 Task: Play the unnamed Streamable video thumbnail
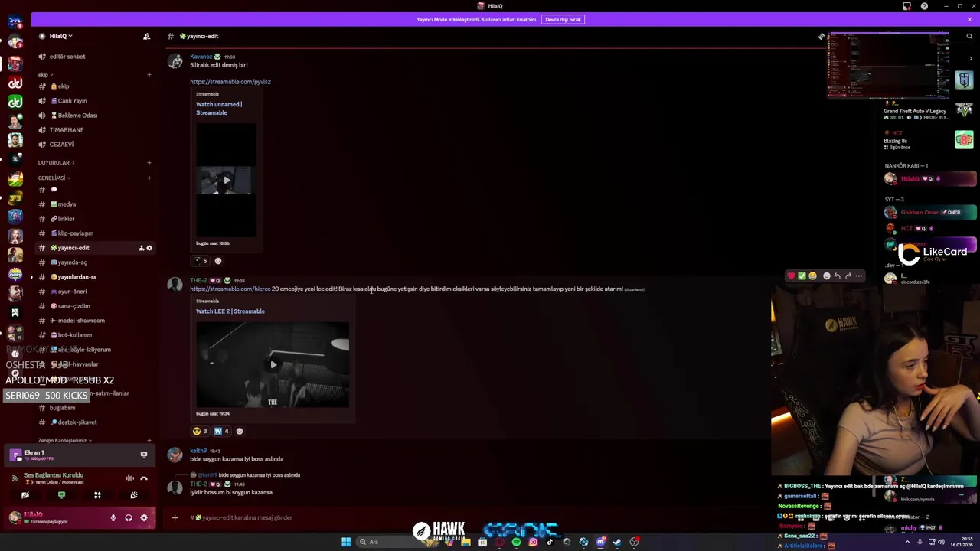coord(226,181)
